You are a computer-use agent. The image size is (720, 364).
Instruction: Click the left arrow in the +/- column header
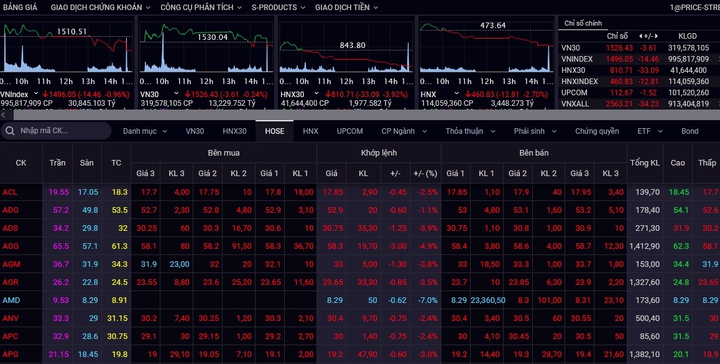(641, 36)
